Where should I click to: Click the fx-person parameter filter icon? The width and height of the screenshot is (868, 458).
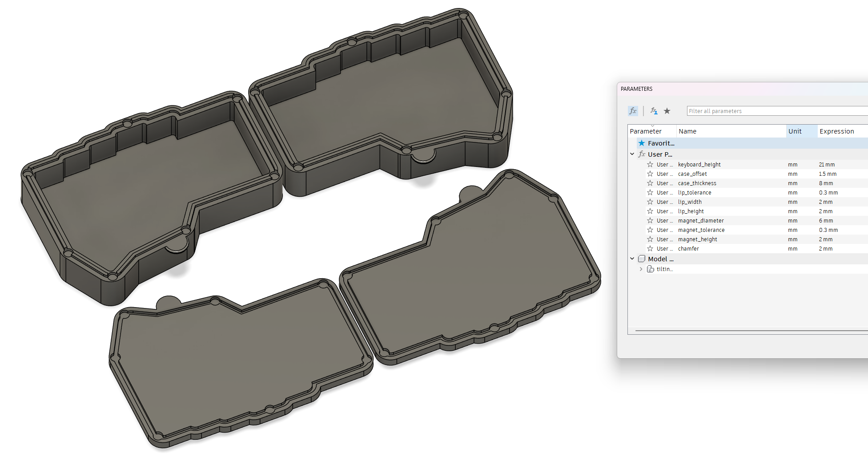(x=654, y=111)
